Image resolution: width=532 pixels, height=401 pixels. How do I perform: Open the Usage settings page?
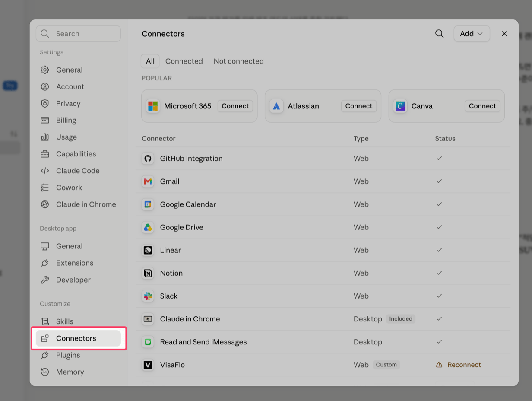click(x=78, y=137)
